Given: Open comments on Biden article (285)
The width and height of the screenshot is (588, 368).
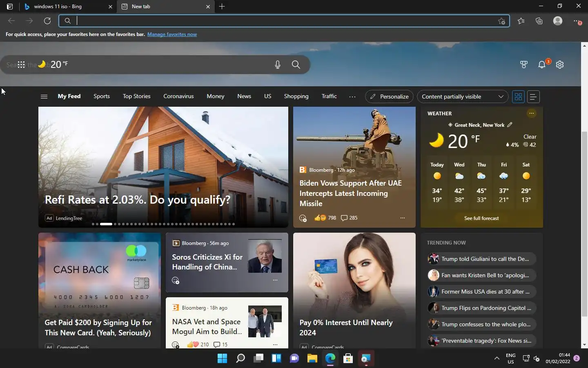Looking at the screenshot, I should (349, 218).
